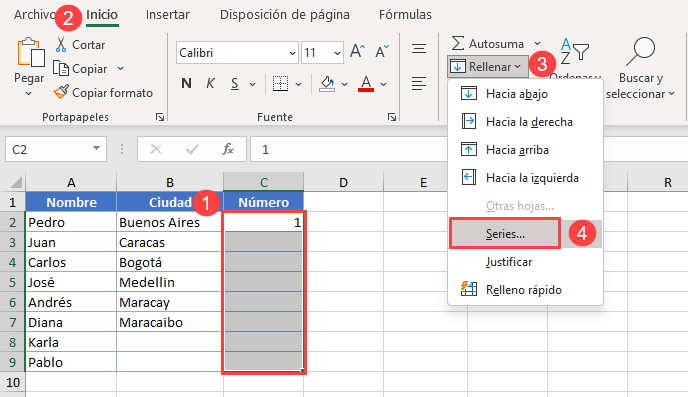Select the cell with Andrés

(71, 302)
